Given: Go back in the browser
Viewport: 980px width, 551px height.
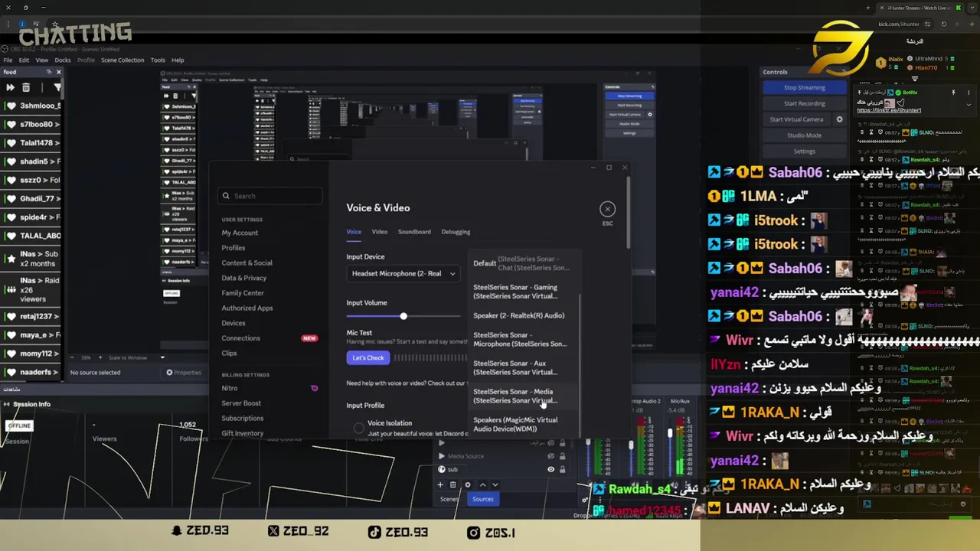Looking at the screenshot, I should (x=972, y=24).
